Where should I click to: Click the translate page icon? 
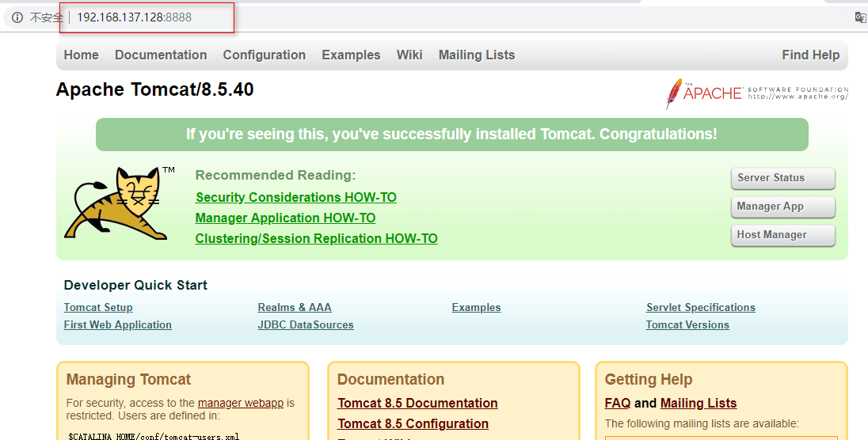(860, 17)
